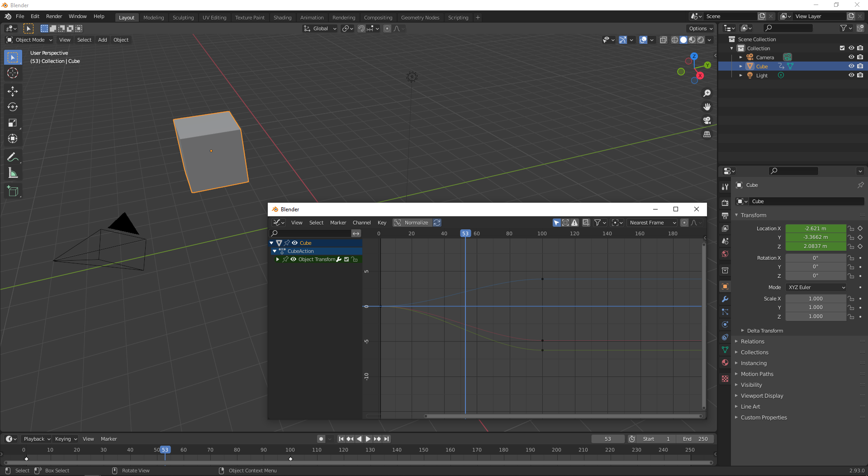Screen dimensions: 868x476
Task: Switch to the Geometry Nodes workspace tab
Action: tap(420, 18)
